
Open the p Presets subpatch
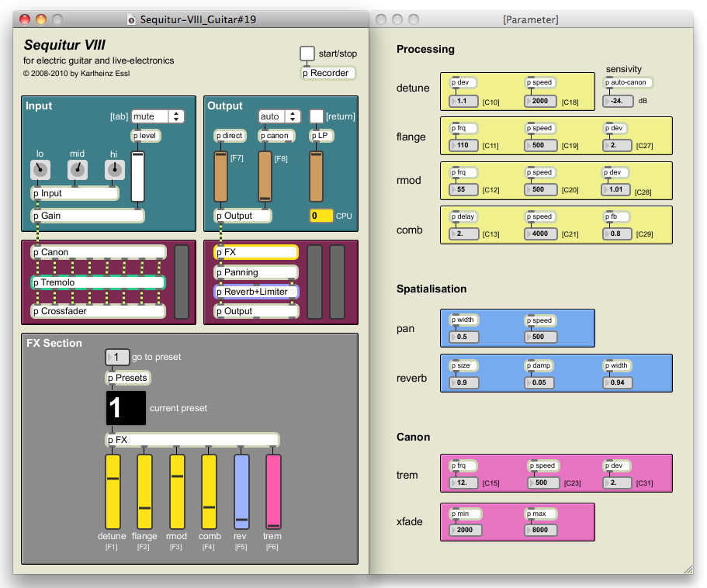point(128,378)
